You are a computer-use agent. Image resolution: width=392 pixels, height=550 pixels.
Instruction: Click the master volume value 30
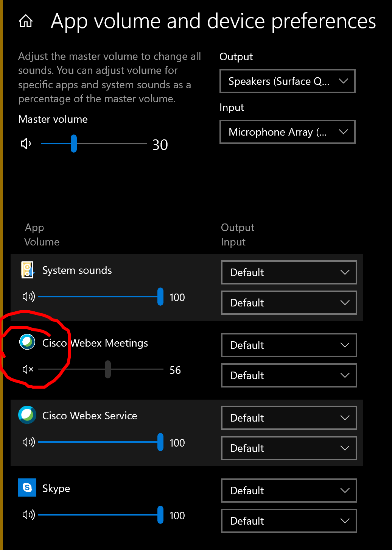tap(160, 145)
